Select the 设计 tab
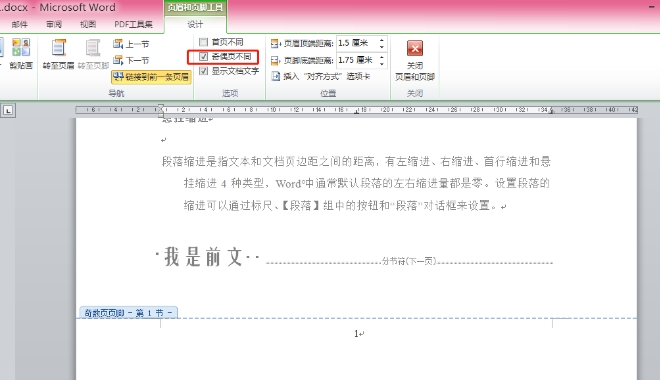The width and height of the screenshot is (660, 383). 195,24
